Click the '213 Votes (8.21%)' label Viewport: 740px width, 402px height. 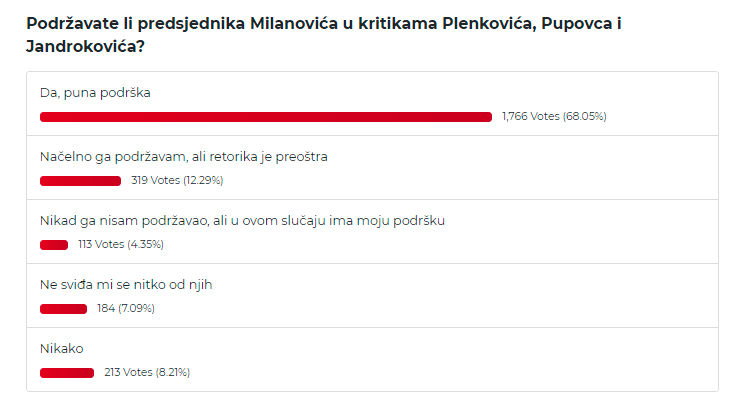click(147, 372)
